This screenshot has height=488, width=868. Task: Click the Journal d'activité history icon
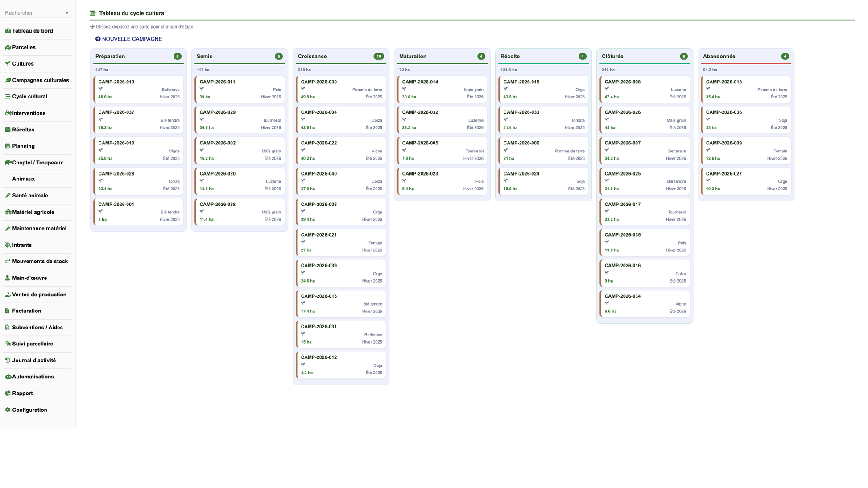coord(8,361)
